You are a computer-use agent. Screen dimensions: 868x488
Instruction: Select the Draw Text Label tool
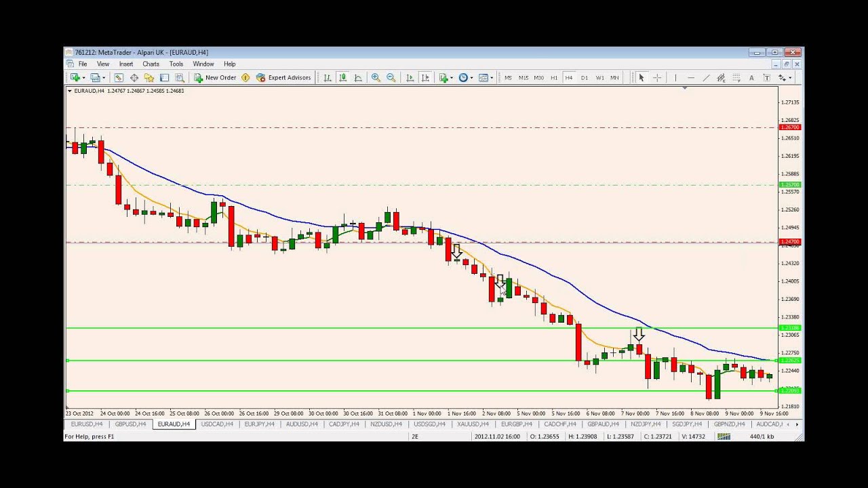766,78
